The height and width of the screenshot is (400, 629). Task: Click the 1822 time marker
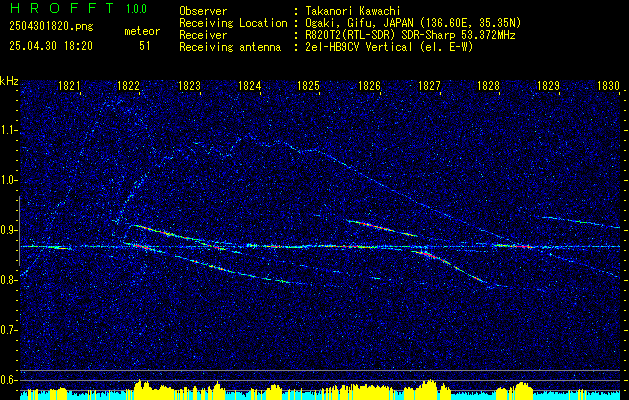click(x=128, y=85)
